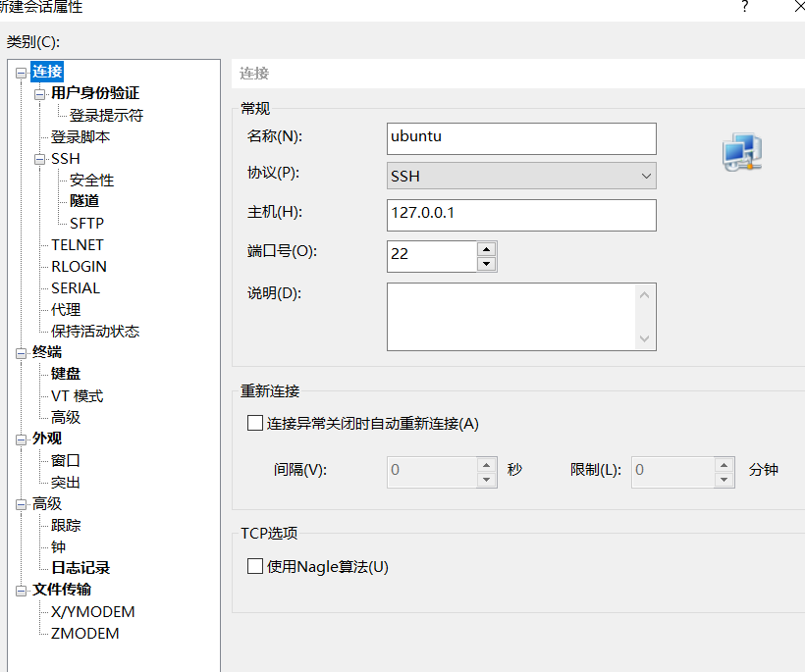
Task: Select 用户身份验证 in the category tree
Action: tap(95, 93)
